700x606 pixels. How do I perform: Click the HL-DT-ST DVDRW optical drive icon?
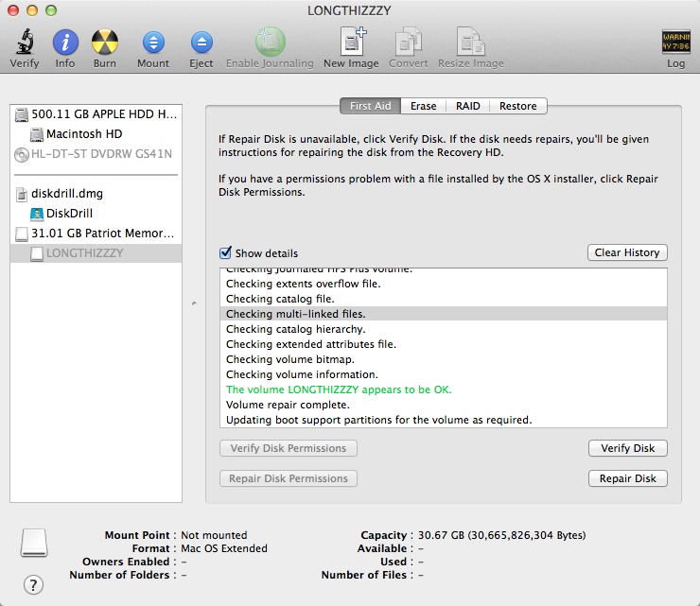(22, 154)
